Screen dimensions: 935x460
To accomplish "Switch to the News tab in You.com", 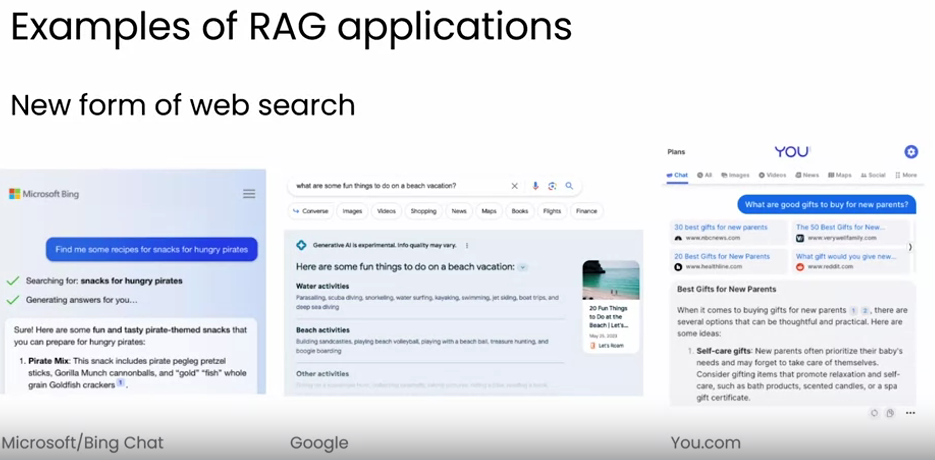I will point(807,175).
